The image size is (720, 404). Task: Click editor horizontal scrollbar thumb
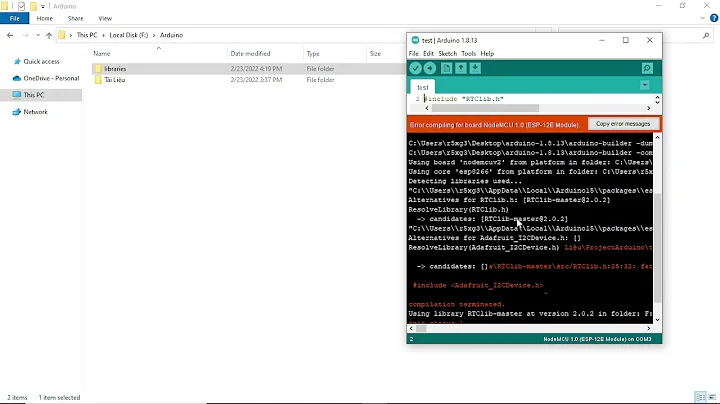click(x=485, y=108)
